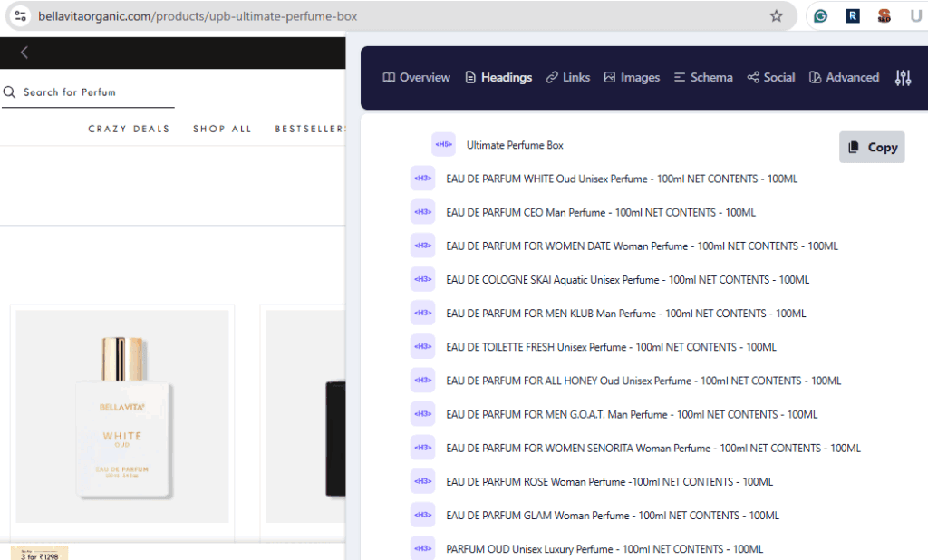928x560 pixels.
Task: Click the bookmark star icon in address bar
Action: point(776,16)
